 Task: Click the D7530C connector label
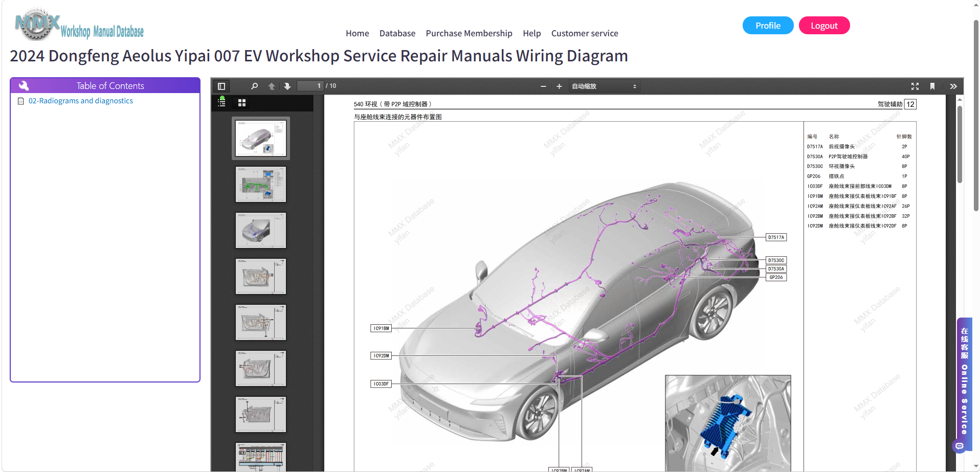[776, 260]
